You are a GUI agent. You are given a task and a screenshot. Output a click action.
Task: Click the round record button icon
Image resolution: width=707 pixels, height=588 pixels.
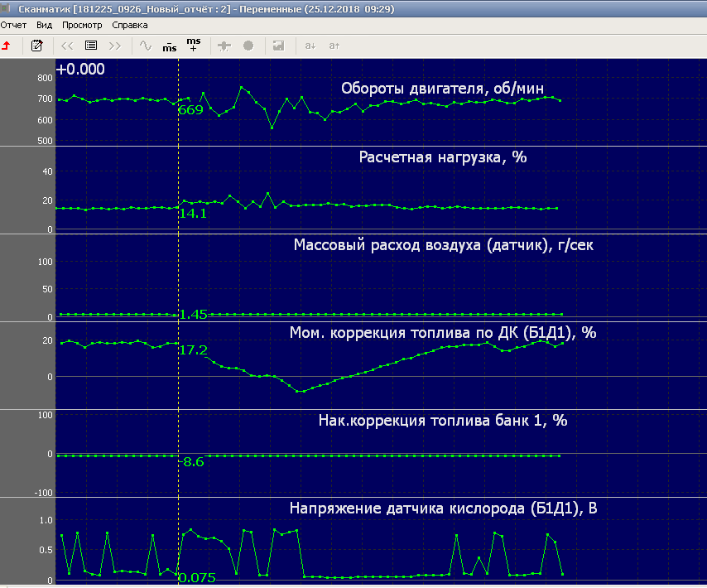[248, 46]
